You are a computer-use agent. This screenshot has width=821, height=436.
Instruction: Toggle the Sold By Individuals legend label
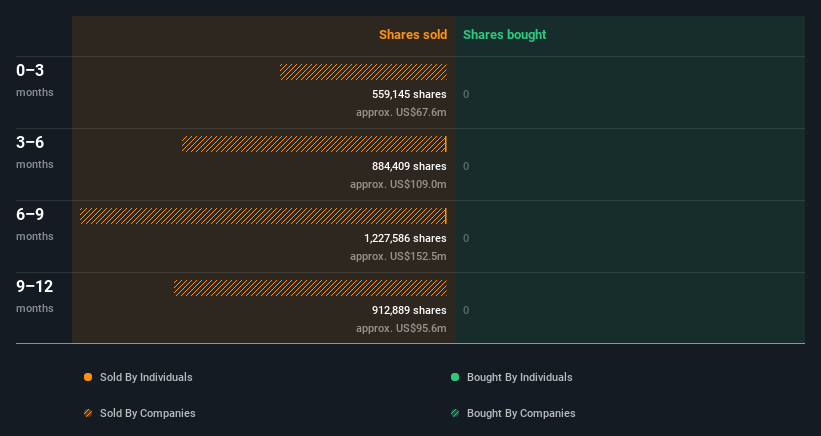(146, 377)
